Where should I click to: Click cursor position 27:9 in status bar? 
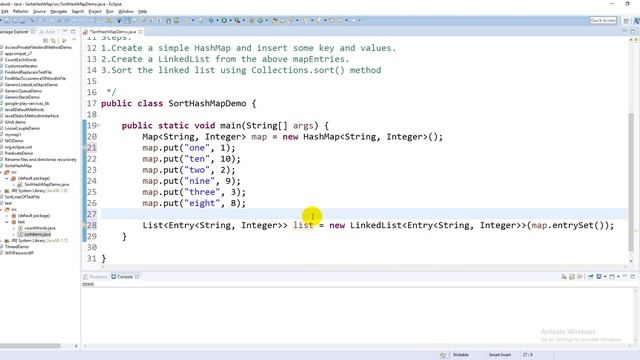(x=528, y=355)
